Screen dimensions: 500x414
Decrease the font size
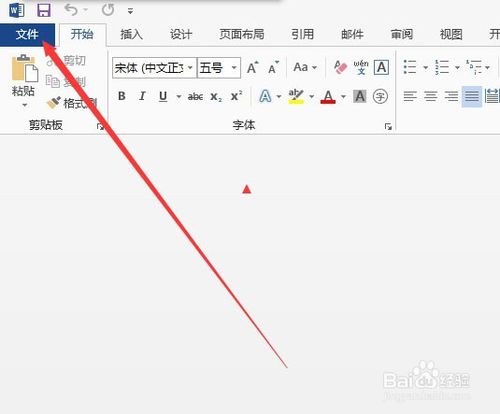point(273,68)
